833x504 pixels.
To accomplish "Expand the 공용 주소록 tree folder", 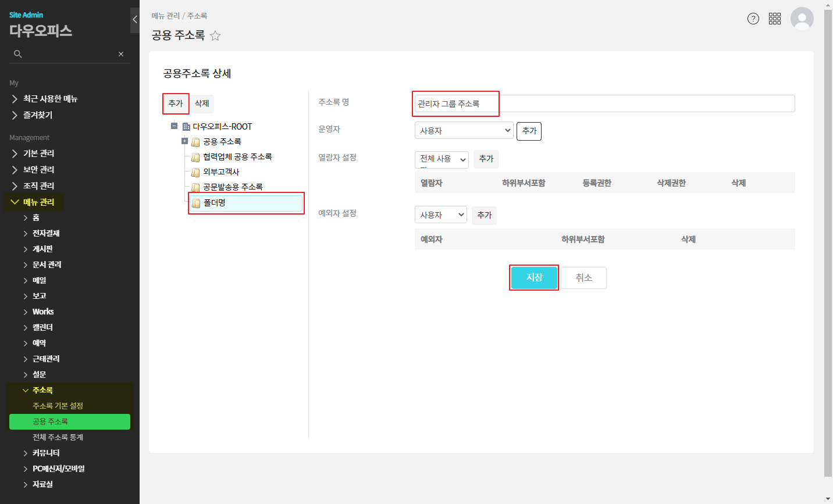I will (x=184, y=141).
